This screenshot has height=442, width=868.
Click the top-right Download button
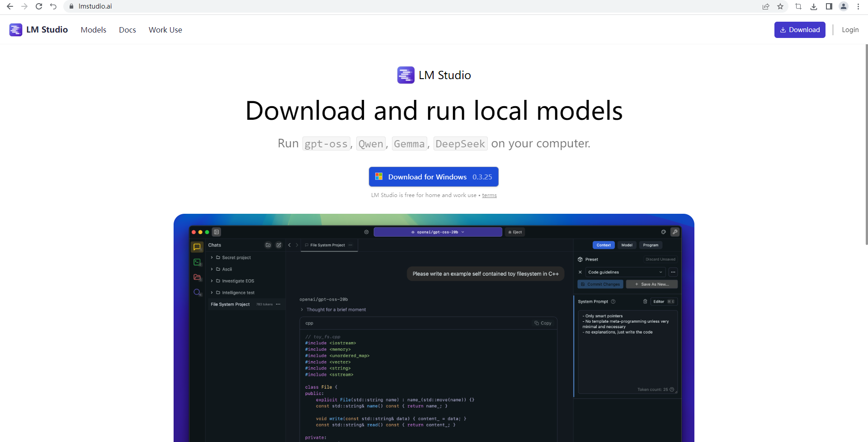click(800, 30)
